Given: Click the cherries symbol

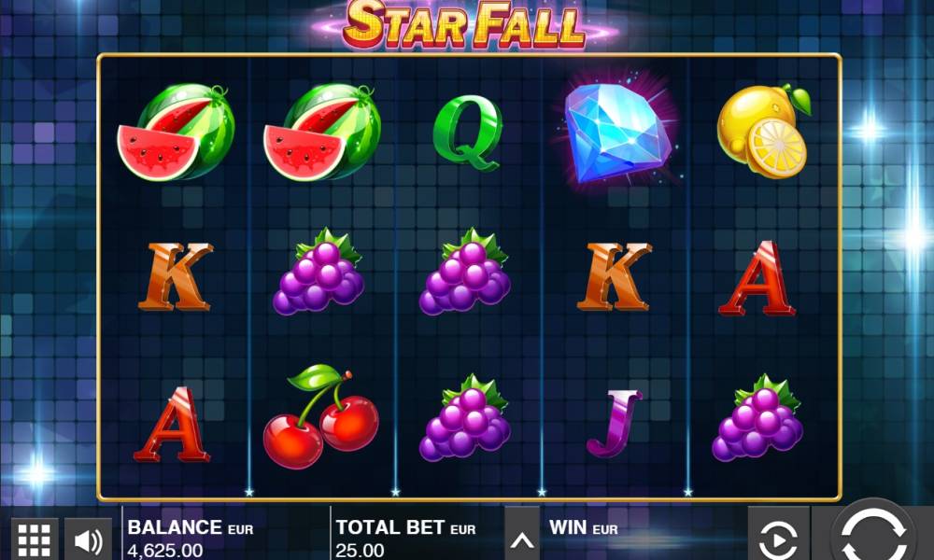Looking at the screenshot, I should click(x=320, y=416).
